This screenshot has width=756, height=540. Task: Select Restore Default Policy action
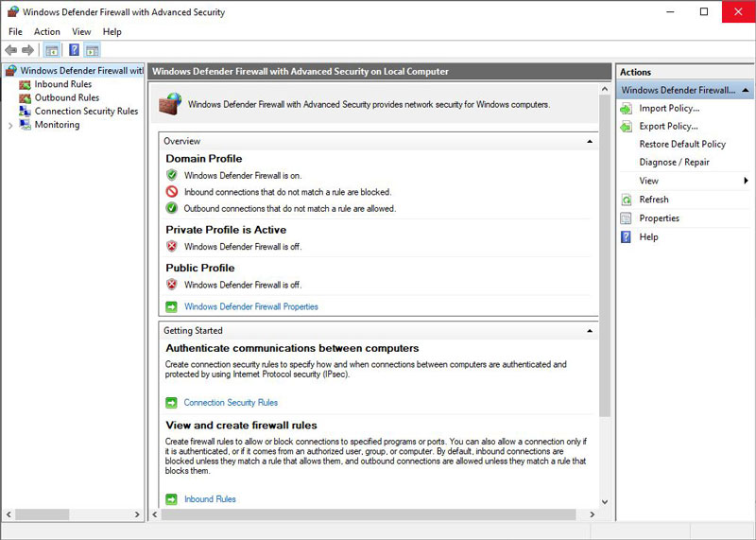tap(682, 145)
